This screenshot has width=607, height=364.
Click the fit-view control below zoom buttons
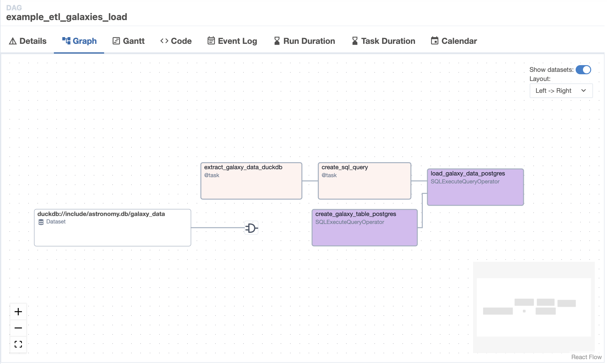point(18,345)
